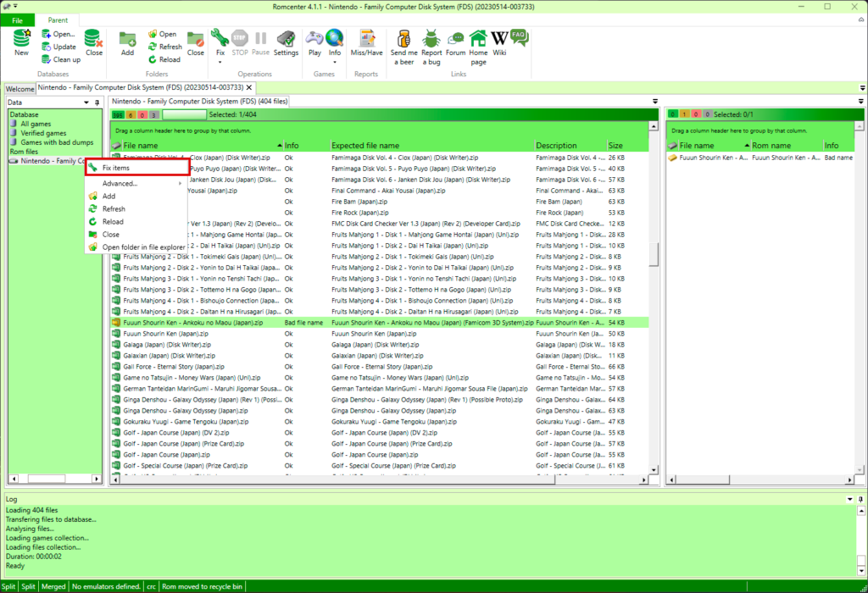Select Games with bad dumps tree item
The image size is (868, 593).
(57, 142)
